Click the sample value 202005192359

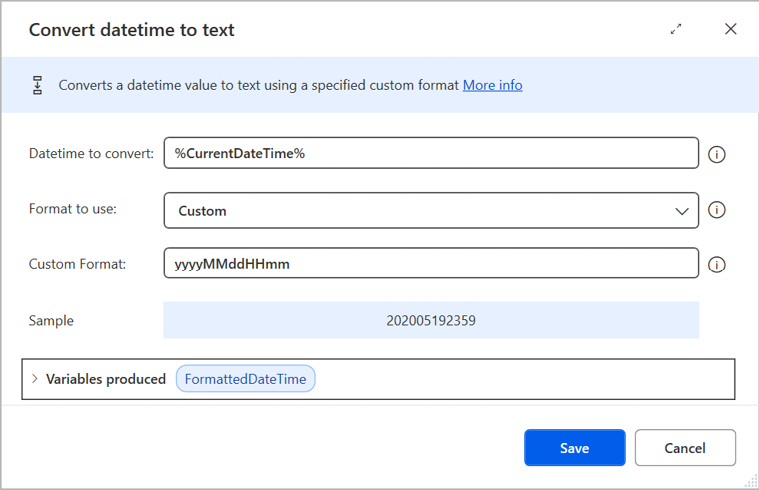pos(431,321)
